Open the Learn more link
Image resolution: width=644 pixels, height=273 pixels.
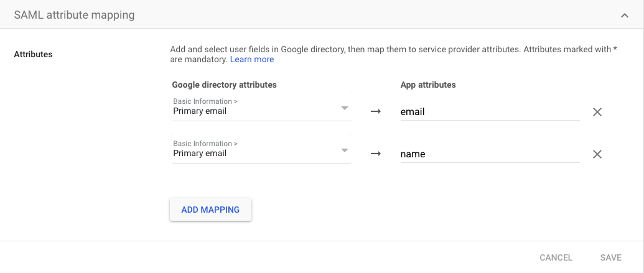coord(251,60)
